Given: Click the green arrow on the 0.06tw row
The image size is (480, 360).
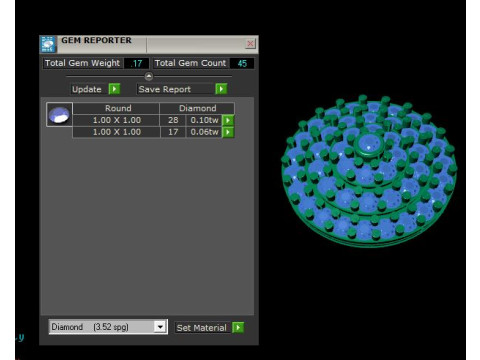Looking at the screenshot, I should (228, 132).
